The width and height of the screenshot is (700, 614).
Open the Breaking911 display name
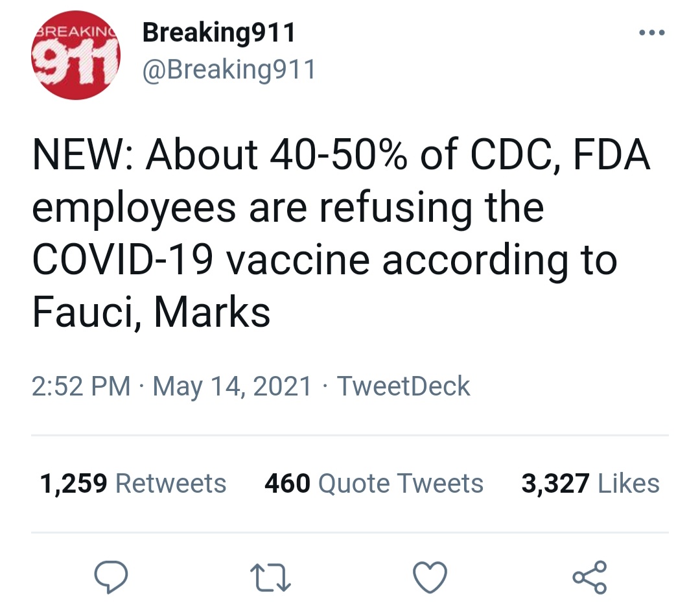(219, 32)
